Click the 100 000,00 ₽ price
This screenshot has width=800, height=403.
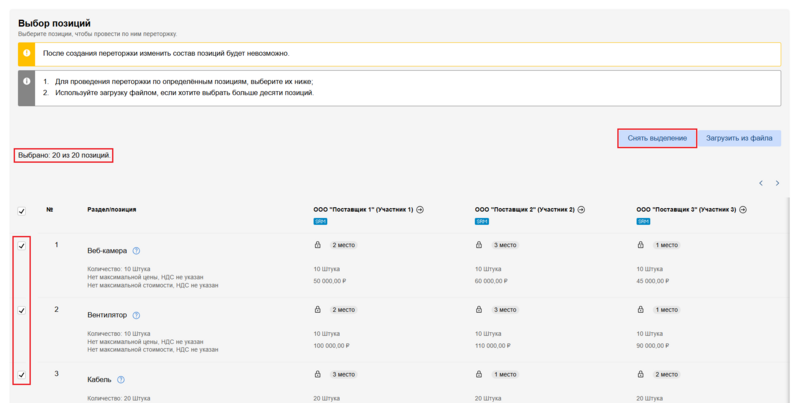click(x=332, y=346)
